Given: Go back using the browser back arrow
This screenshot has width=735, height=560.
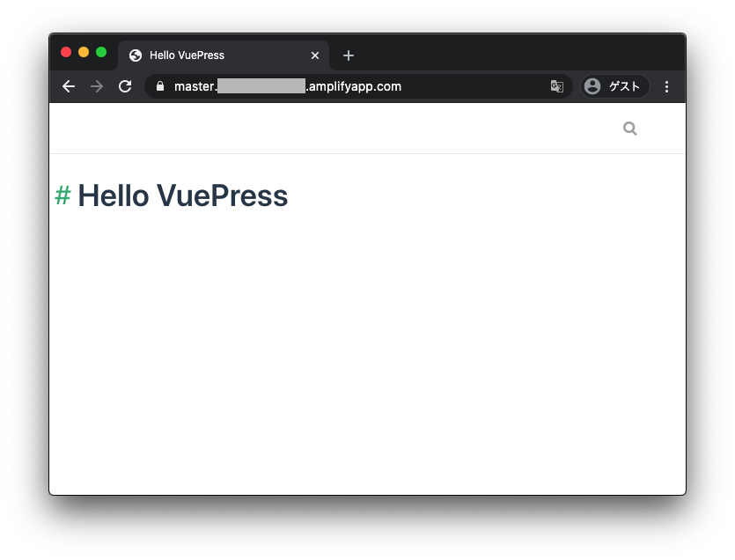Looking at the screenshot, I should pos(69,86).
